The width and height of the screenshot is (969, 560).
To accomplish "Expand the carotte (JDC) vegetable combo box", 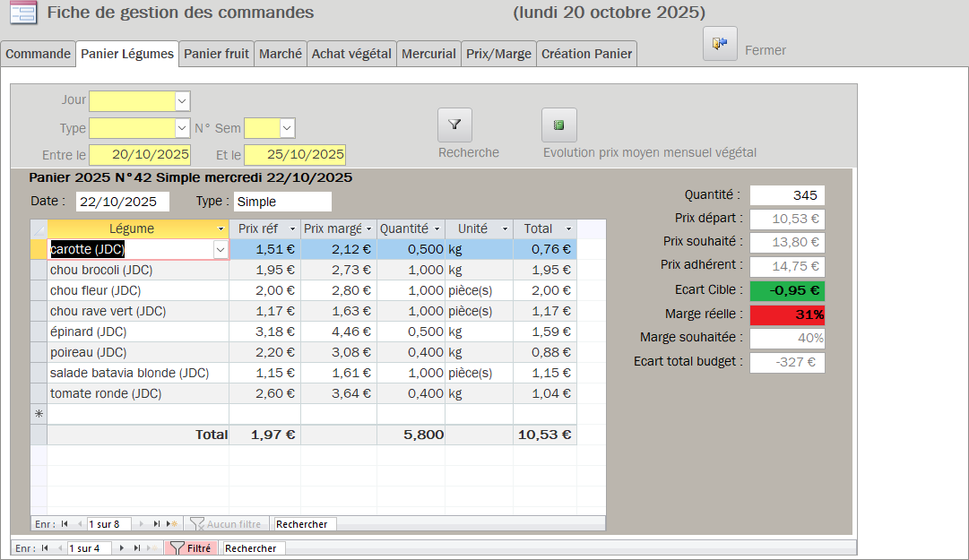I will click(x=221, y=250).
